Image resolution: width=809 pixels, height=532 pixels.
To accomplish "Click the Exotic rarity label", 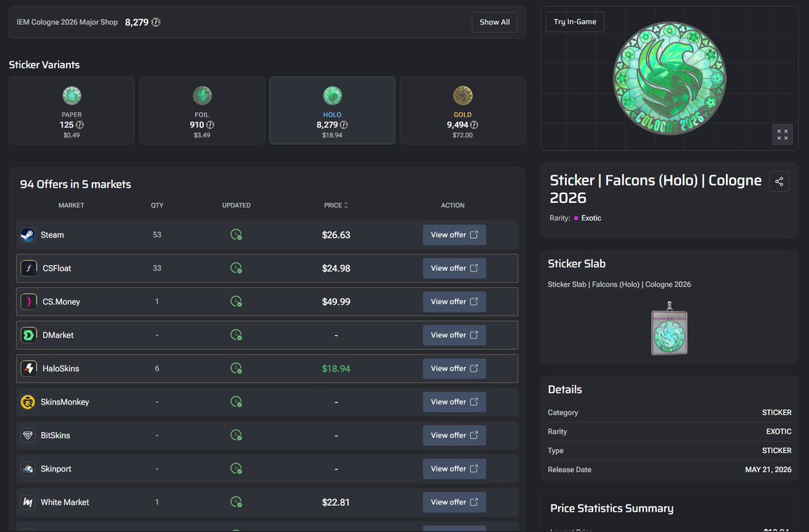I will (x=591, y=218).
